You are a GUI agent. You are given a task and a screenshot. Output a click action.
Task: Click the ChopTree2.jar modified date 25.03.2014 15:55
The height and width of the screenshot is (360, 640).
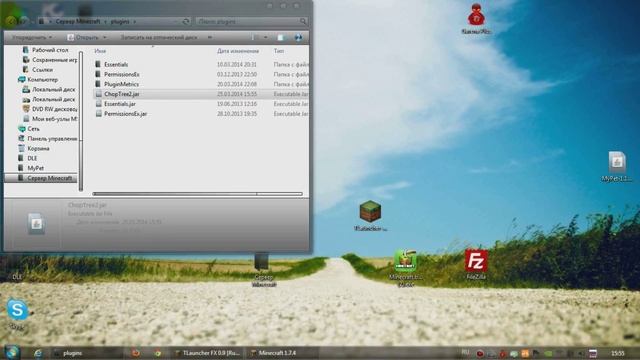click(237, 94)
